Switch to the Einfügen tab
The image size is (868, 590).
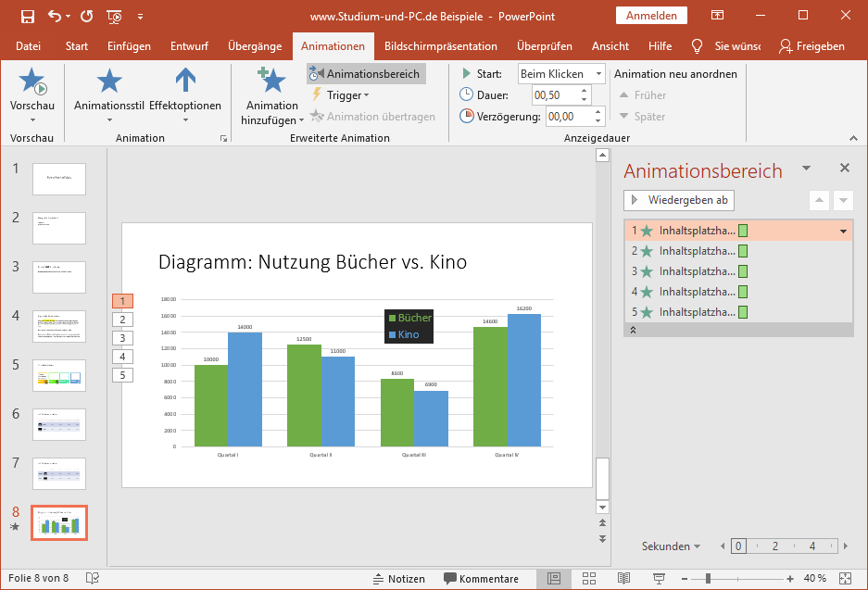(129, 46)
